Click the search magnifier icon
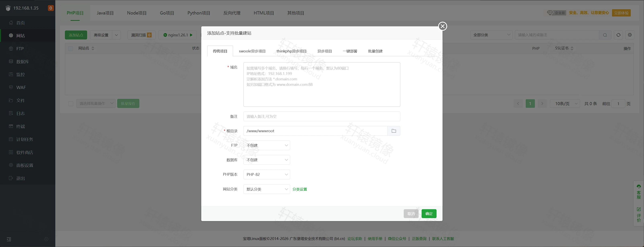 [605, 35]
